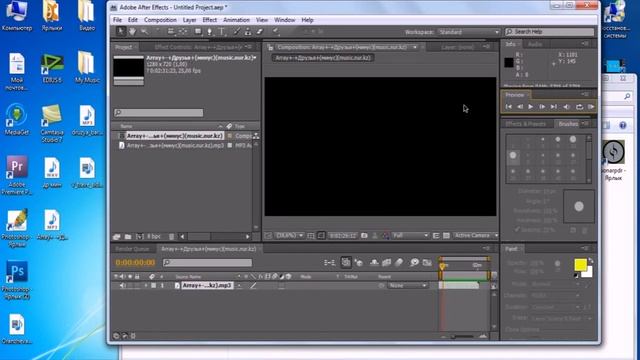Screen dimensions: 640x360
Task: Start RAM preview from Preview panel
Action: coord(591,107)
